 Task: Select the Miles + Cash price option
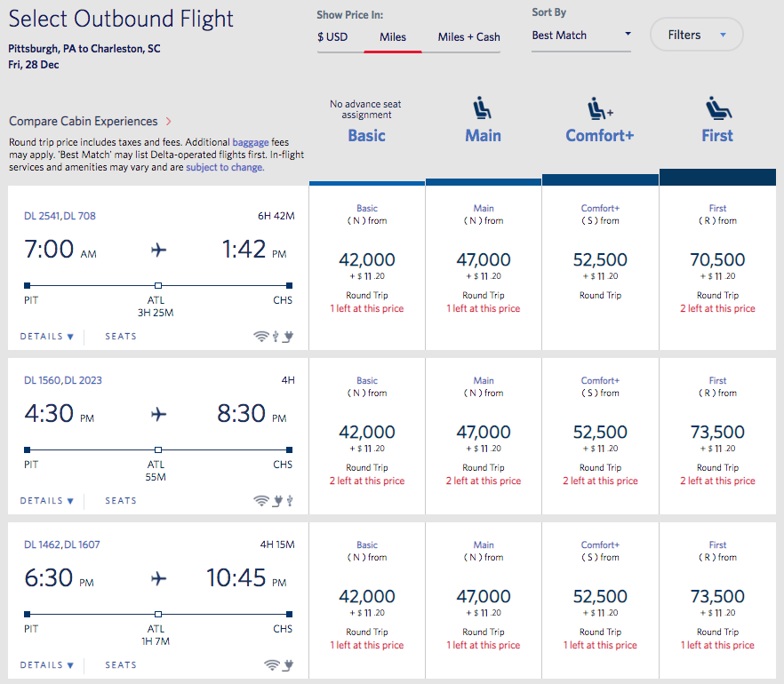click(468, 37)
